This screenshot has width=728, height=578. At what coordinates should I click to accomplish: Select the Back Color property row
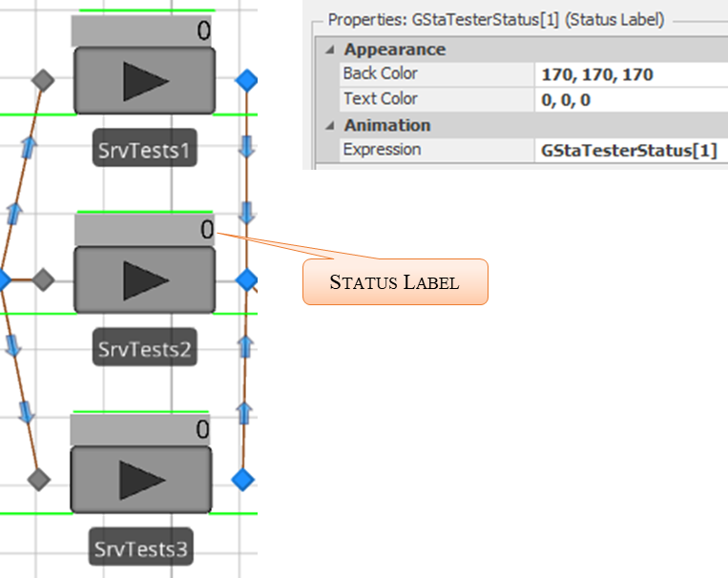click(534, 74)
